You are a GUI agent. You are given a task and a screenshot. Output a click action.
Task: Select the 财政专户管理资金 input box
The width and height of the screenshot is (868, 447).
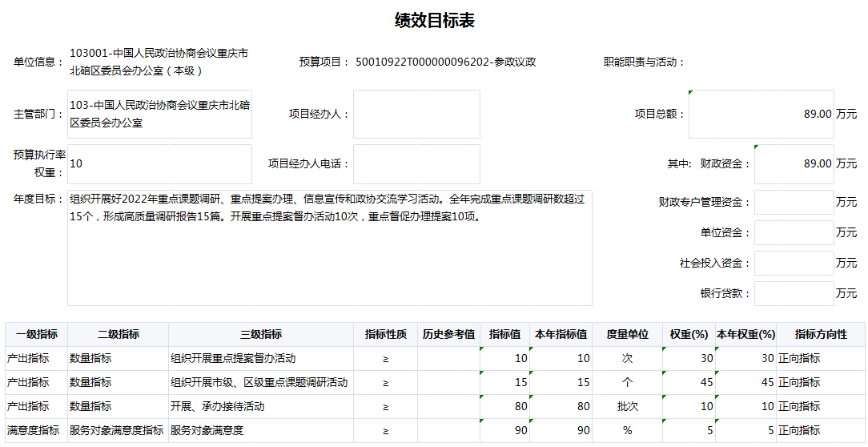tap(794, 203)
